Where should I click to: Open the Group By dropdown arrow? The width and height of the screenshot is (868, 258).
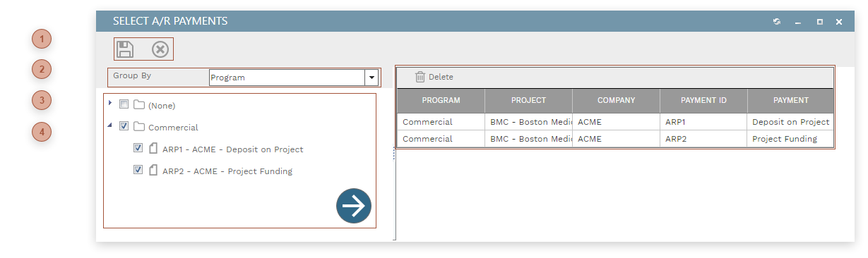pyautogui.click(x=371, y=78)
